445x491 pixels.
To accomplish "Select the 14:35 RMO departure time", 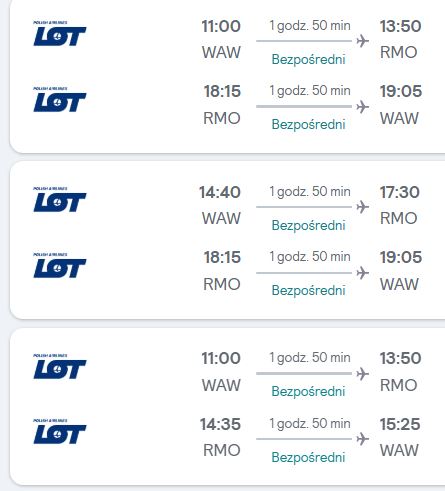I will [220, 424].
